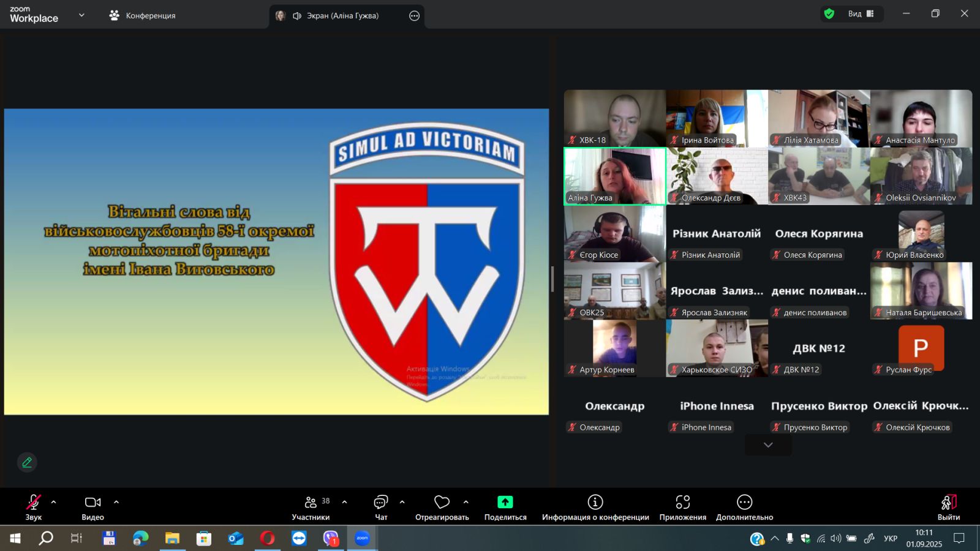Expand audio options arrow beside Звук
This screenshot has width=980, height=551.
click(x=53, y=502)
